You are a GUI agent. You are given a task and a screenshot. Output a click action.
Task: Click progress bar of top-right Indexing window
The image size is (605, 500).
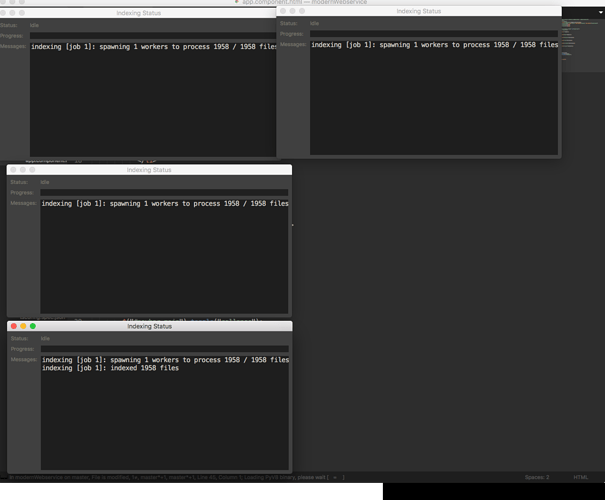click(433, 34)
